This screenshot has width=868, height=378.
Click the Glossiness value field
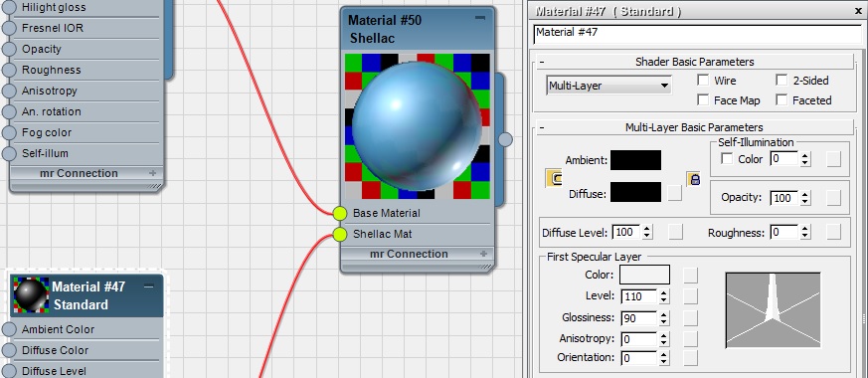639,318
